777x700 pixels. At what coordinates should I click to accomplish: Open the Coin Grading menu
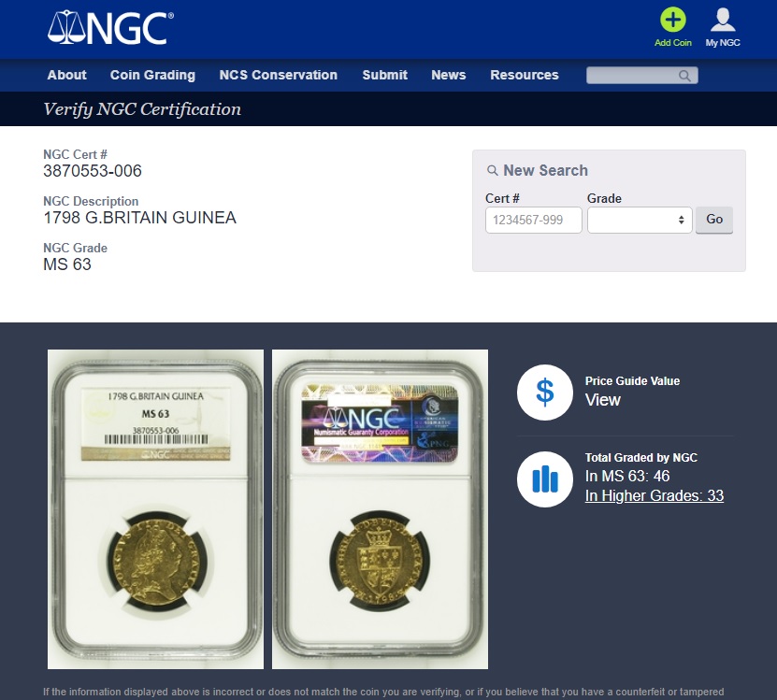(152, 75)
